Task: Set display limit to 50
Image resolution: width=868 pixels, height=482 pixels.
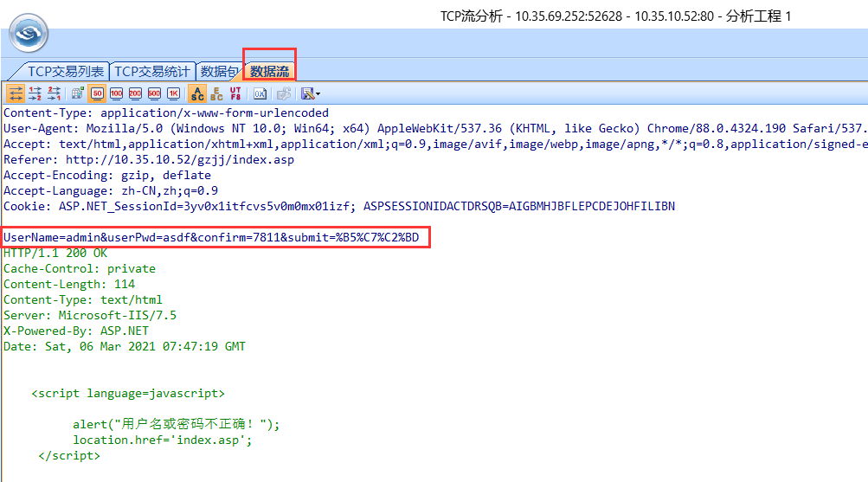Action: (x=98, y=93)
